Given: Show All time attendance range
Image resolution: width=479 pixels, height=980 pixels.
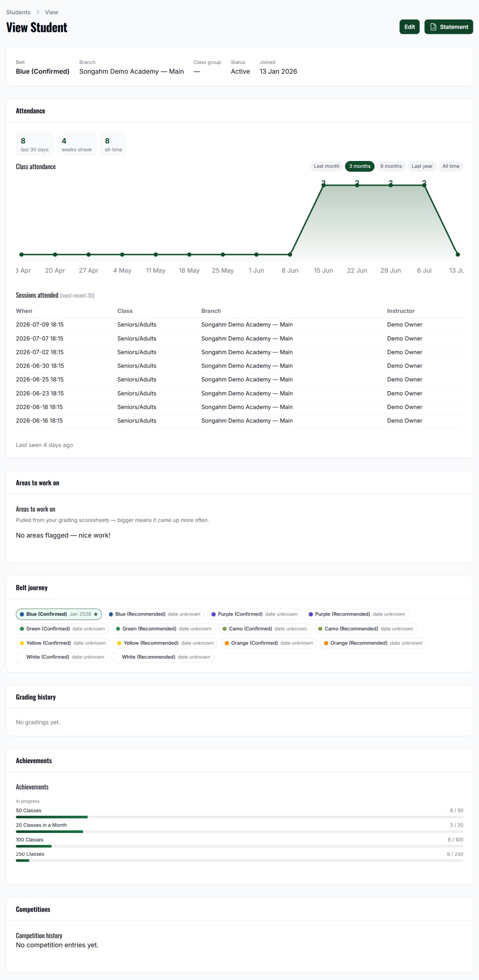Looking at the screenshot, I should coord(451,166).
